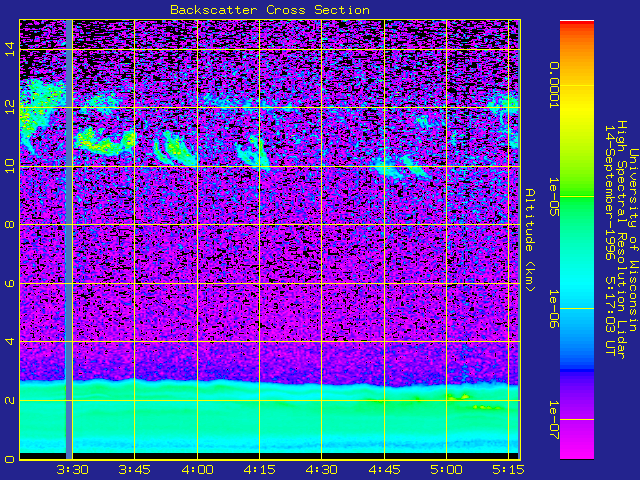The height and width of the screenshot is (480, 640).
Task: Click the 8 km altitude label
Action: point(10,224)
